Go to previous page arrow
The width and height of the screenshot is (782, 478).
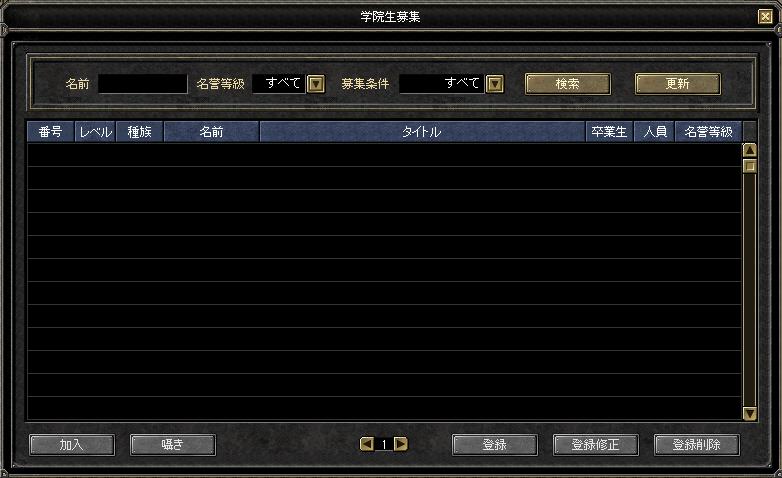367,444
